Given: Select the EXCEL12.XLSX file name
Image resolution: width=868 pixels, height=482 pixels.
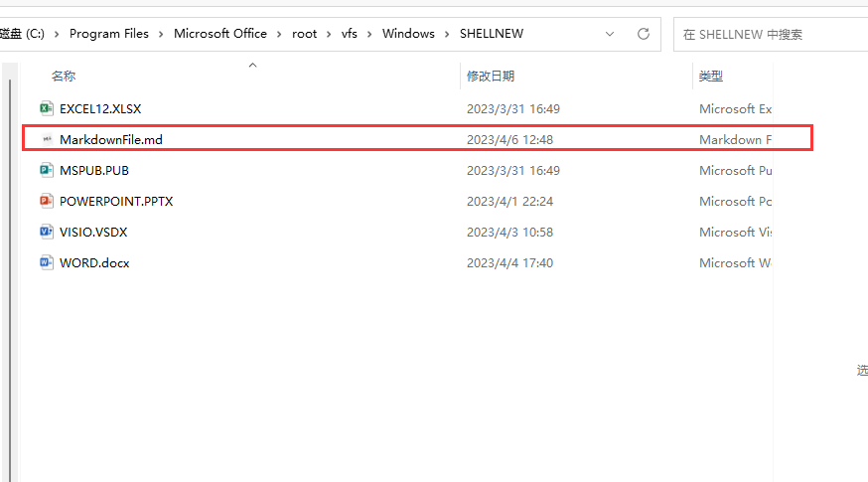Looking at the screenshot, I should coord(100,108).
